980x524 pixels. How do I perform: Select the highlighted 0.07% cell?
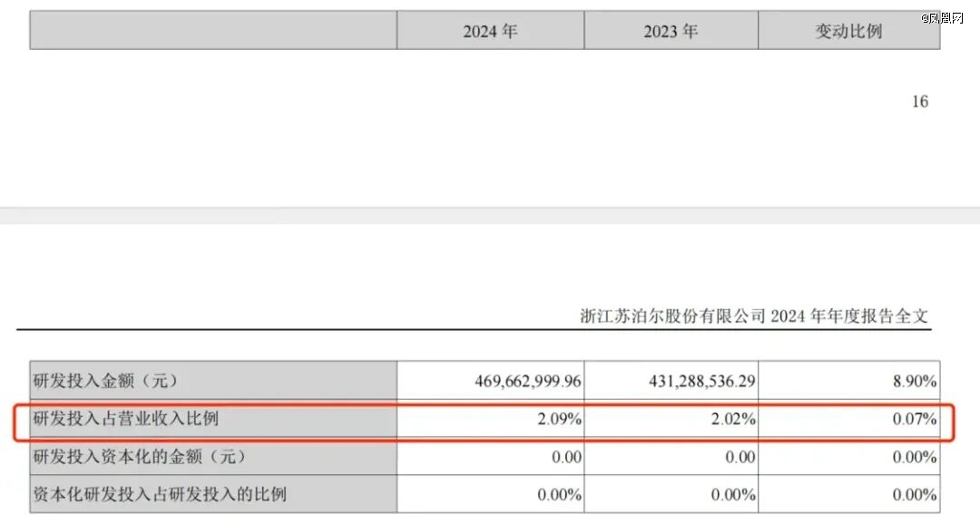tap(914, 420)
